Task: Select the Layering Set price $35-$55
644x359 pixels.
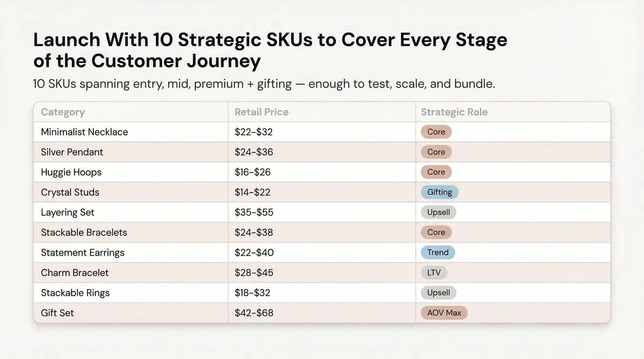Action: [254, 212]
